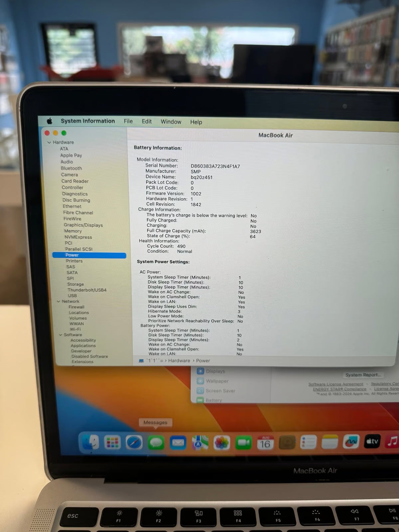Image resolution: width=399 pixels, height=532 pixels.
Task: Select FireWire in the sidebar
Action: click(72, 219)
